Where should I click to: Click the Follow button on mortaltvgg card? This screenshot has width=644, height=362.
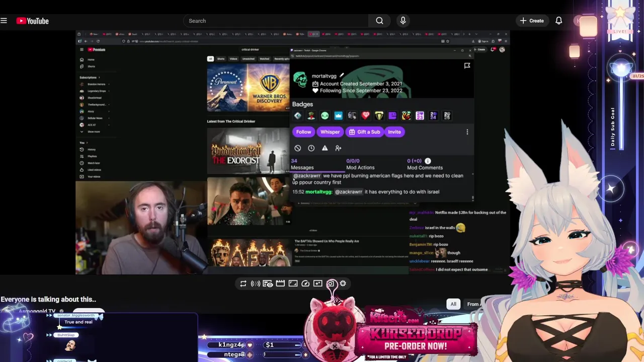coord(303,132)
